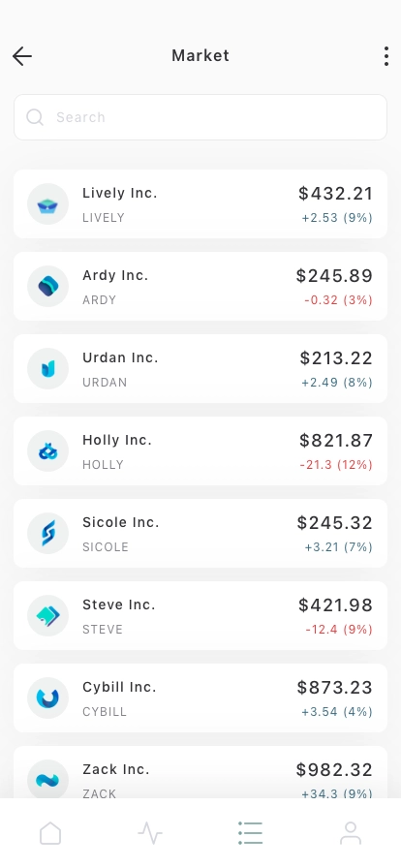Open the Home tab in bottom bar
The width and height of the screenshot is (401, 868).
(x=50, y=833)
